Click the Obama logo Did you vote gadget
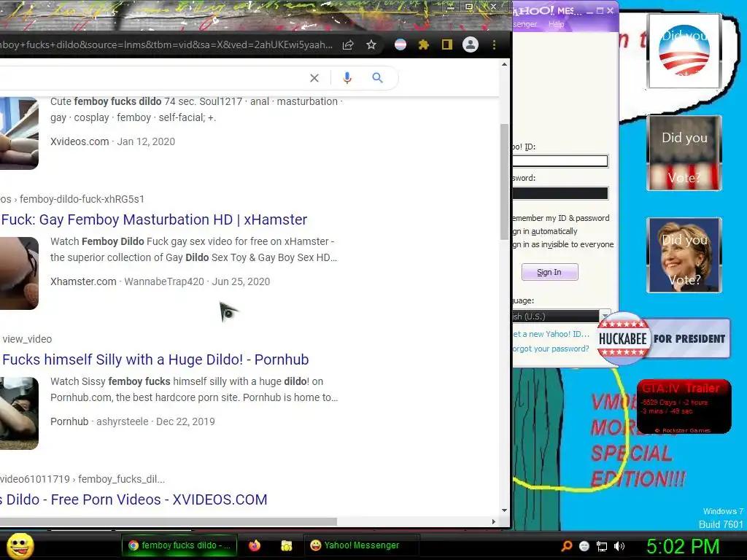 [x=684, y=52]
